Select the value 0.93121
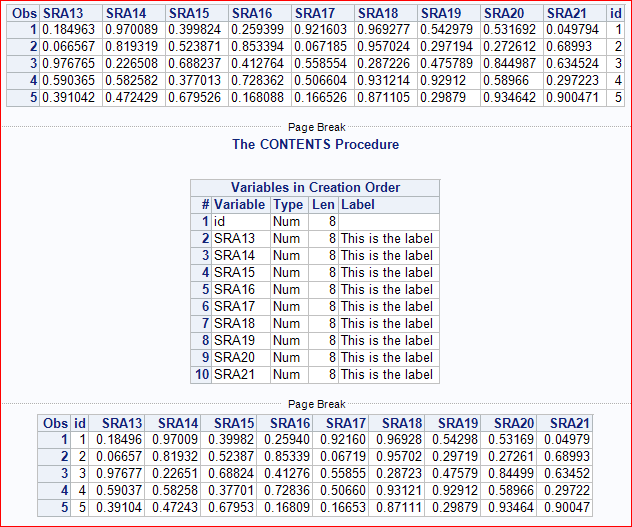632x527 pixels. pos(399,490)
